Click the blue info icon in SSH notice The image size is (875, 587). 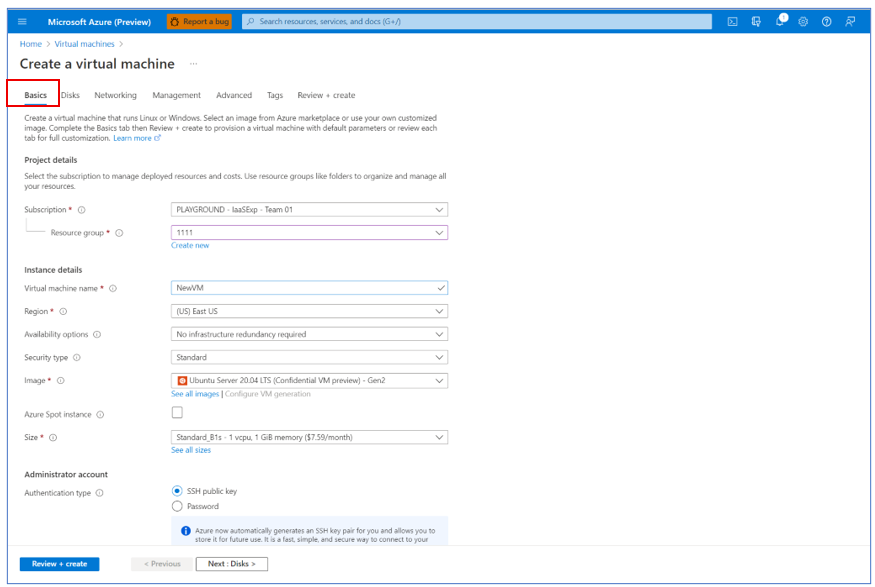(x=186, y=531)
